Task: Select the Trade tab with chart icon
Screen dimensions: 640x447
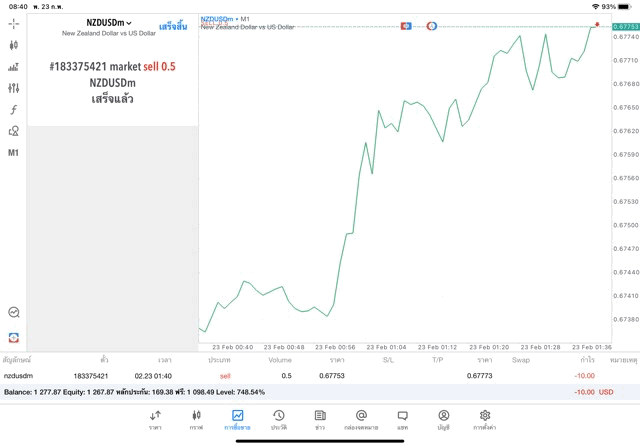Action: (x=237, y=420)
